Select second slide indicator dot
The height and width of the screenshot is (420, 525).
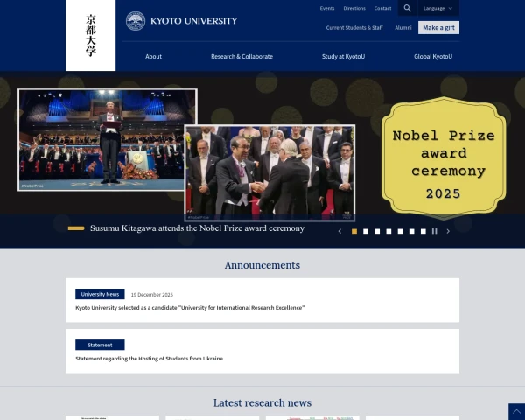[366, 231]
